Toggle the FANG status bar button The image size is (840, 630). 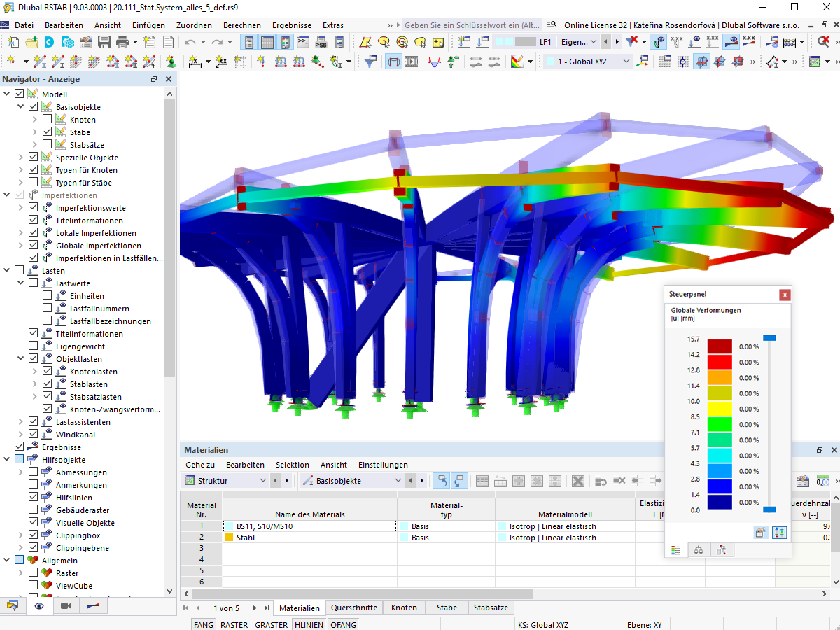(x=204, y=624)
